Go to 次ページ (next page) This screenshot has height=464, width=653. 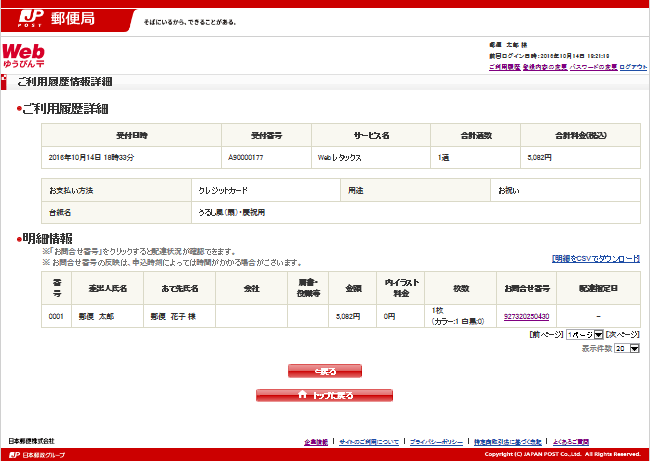pyautogui.click(x=623, y=334)
